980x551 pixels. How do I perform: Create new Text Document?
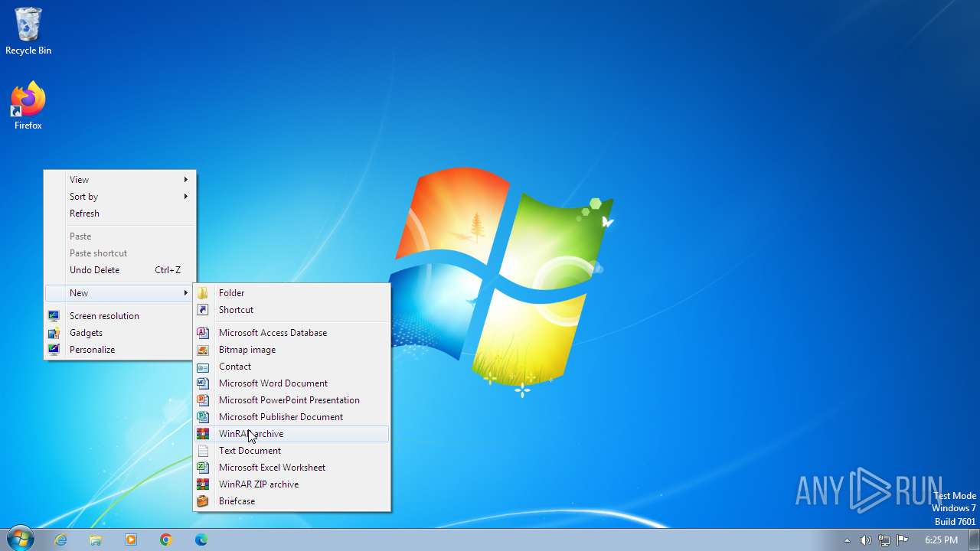[292, 451]
